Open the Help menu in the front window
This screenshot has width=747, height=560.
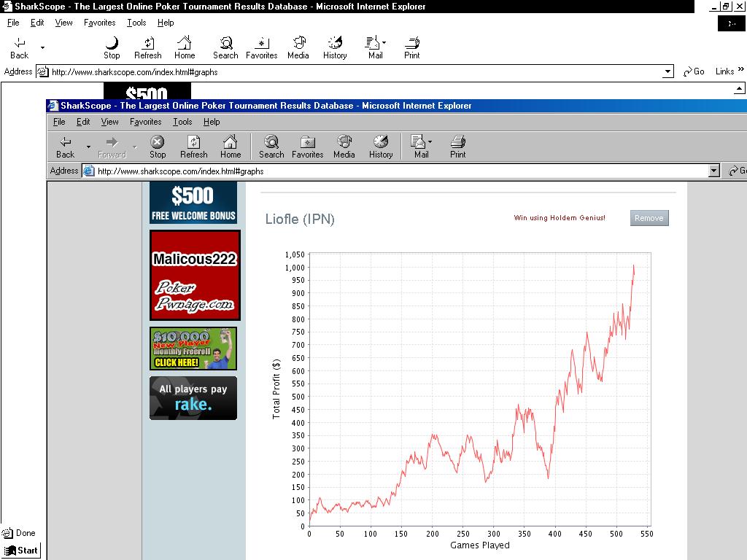(x=212, y=122)
